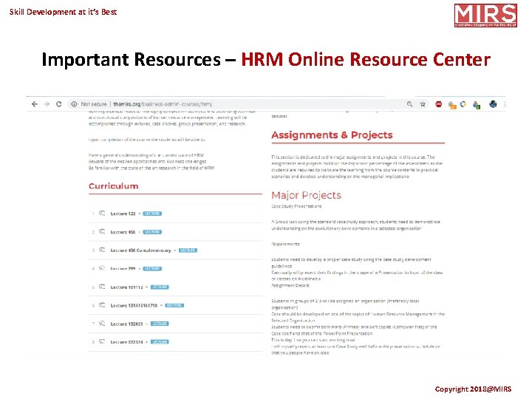Image resolution: width=532 pixels, height=399 pixels.
Task: Click the LECTURE badge on Lecture 123
Action: click(152, 214)
